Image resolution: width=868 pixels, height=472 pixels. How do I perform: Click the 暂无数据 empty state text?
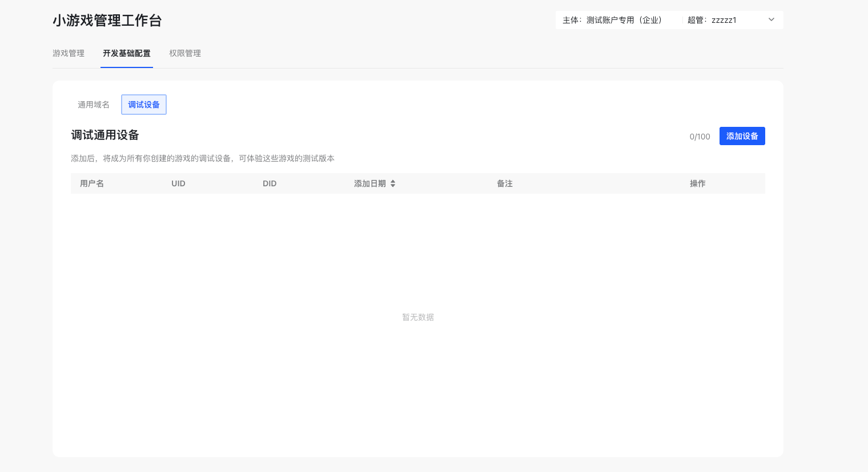(x=418, y=317)
